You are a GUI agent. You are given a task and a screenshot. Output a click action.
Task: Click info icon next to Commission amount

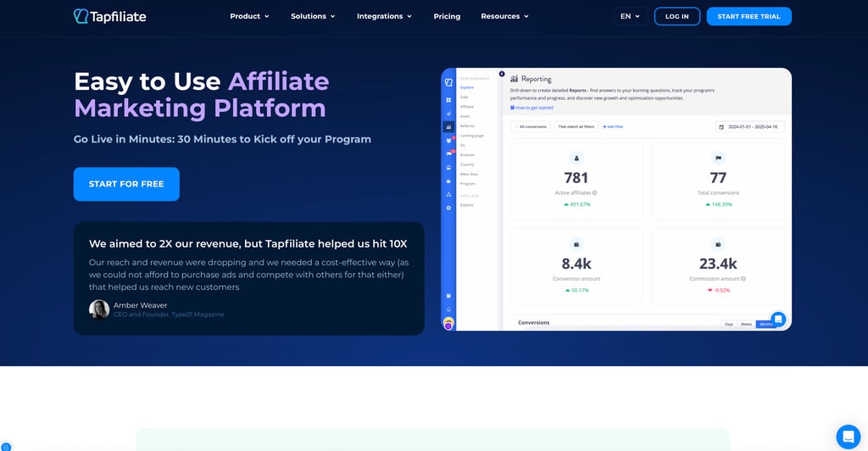[x=743, y=279]
